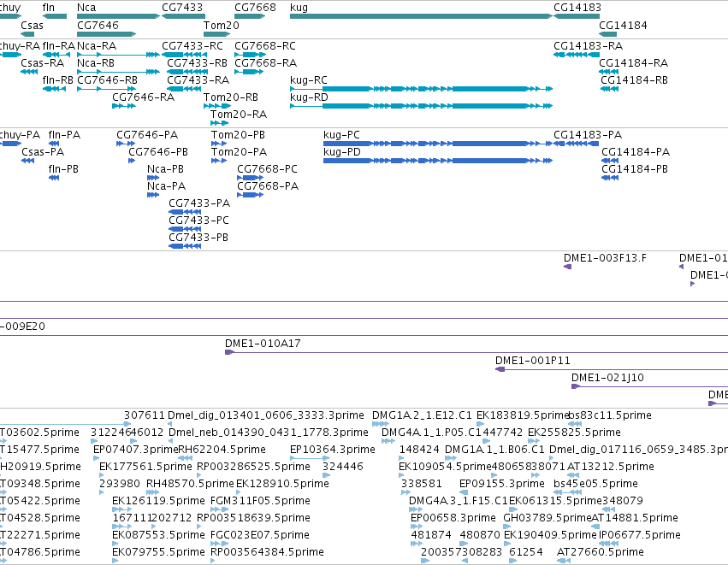Screen dimensions: 728x565
Task: Click the EK126119.5prime EST label
Action: 158,501
